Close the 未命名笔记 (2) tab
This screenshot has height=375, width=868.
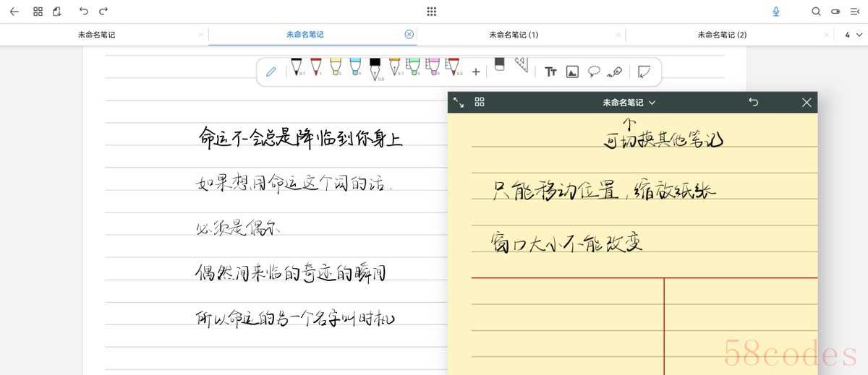click(825, 35)
